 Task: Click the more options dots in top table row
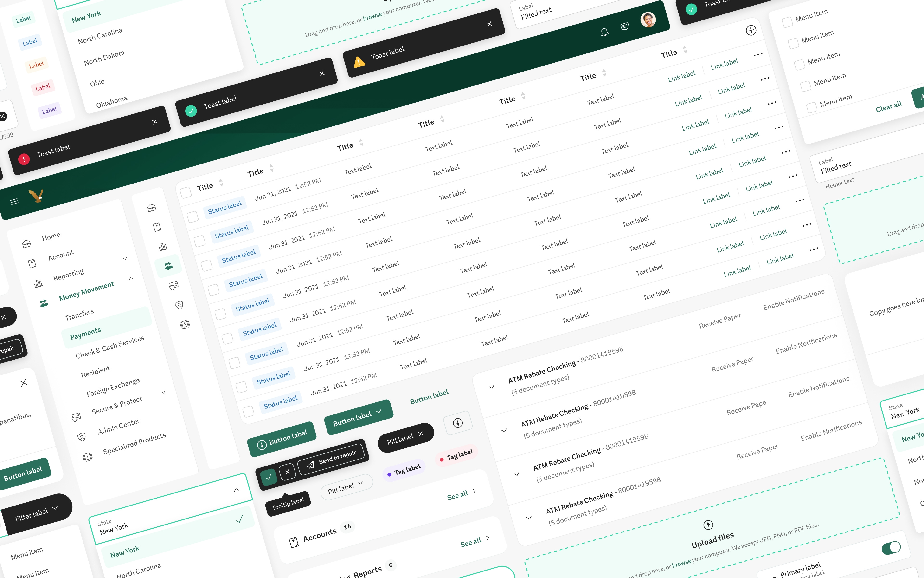pos(758,55)
